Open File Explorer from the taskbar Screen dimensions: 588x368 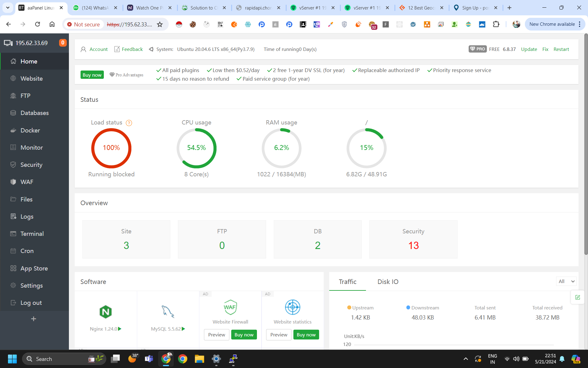tap(199, 359)
